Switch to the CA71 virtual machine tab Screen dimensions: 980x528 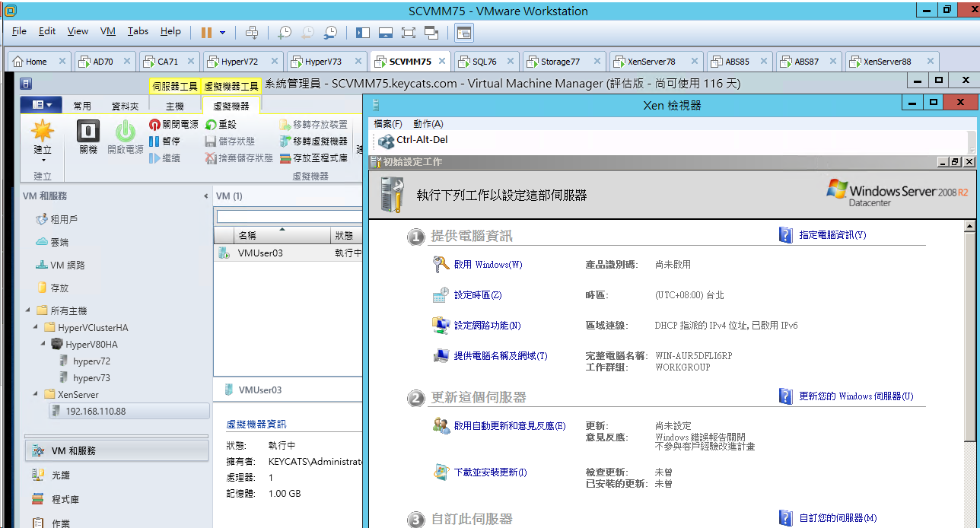168,62
